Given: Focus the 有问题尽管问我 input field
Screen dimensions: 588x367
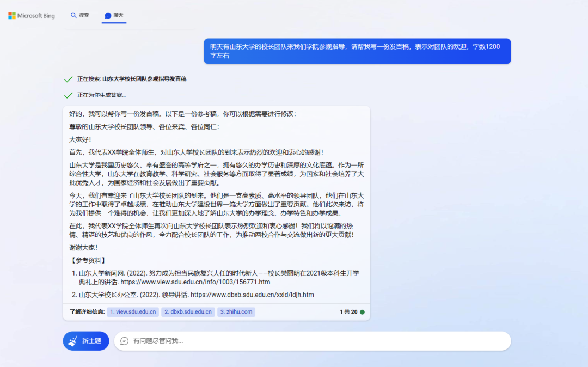Looking at the screenshot, I should click(313, 341).
